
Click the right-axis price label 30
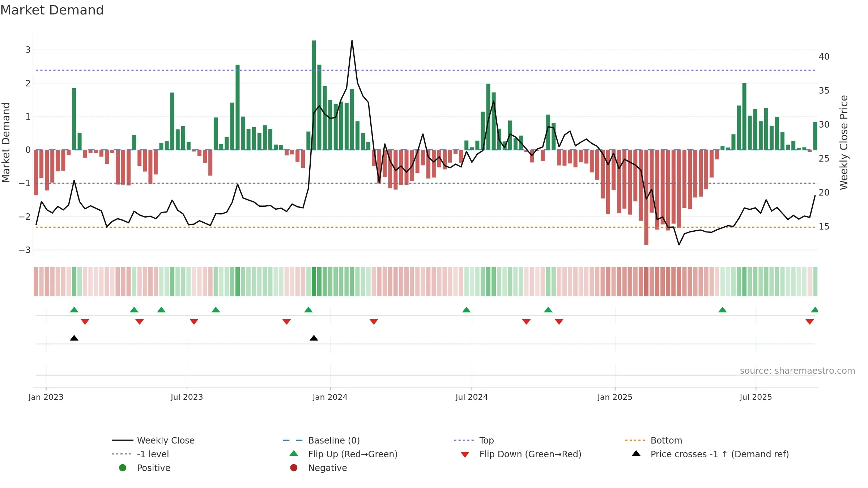[x=824, y=125]
